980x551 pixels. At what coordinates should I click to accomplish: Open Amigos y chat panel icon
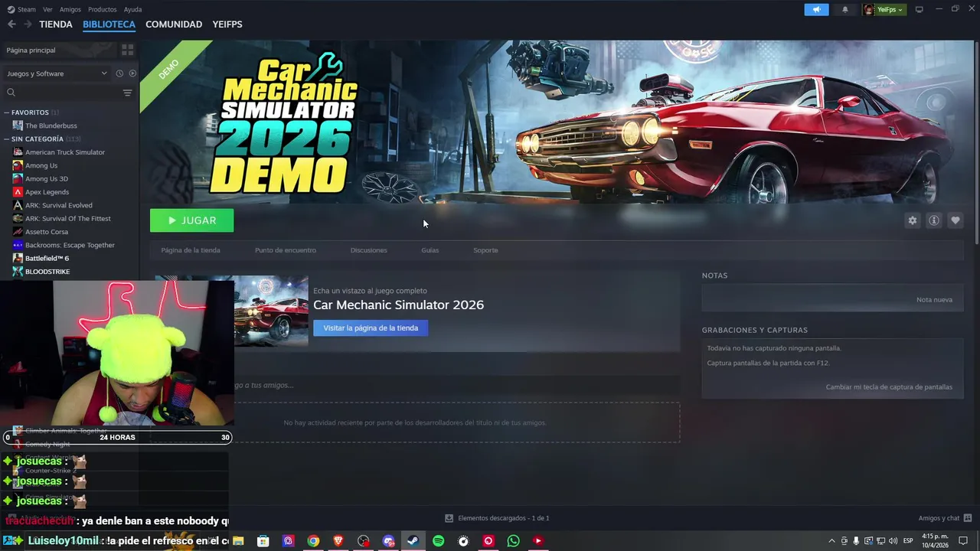click(x=968, y=518)
